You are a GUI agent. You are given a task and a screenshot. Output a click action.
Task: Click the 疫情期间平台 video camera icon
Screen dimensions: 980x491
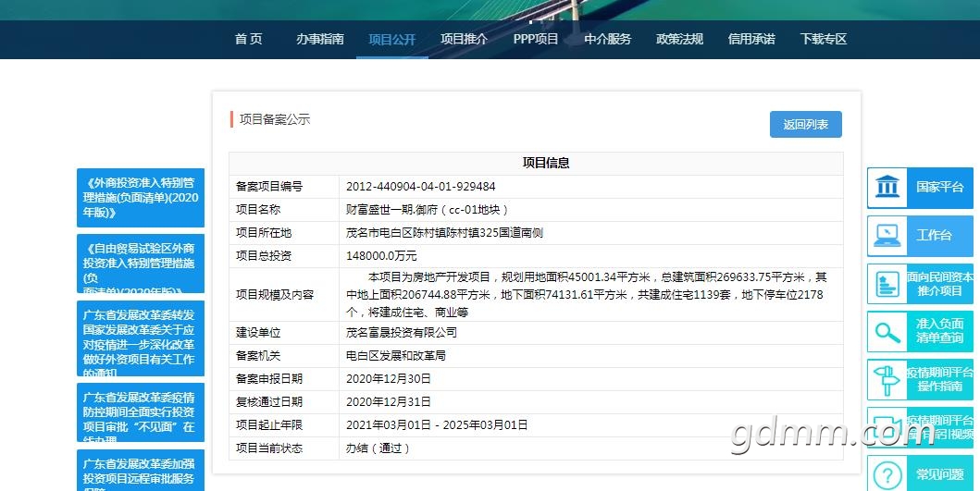(887, 427)
